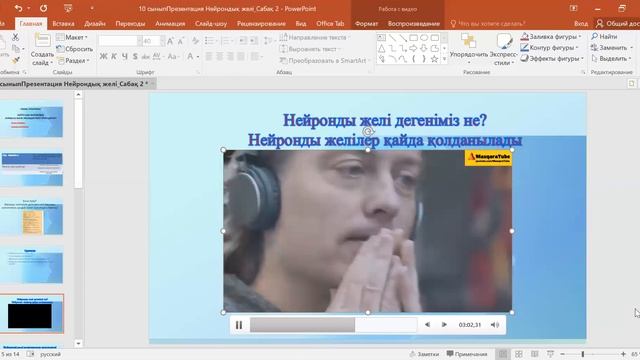Click the Decrease Font Size icon

point(181,40)
